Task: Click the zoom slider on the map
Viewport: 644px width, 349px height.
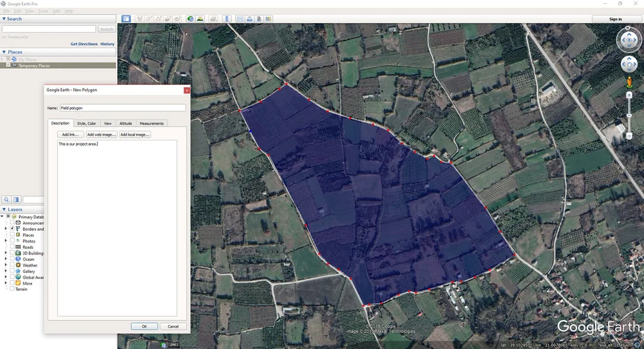Action: (x=629, y=115)
